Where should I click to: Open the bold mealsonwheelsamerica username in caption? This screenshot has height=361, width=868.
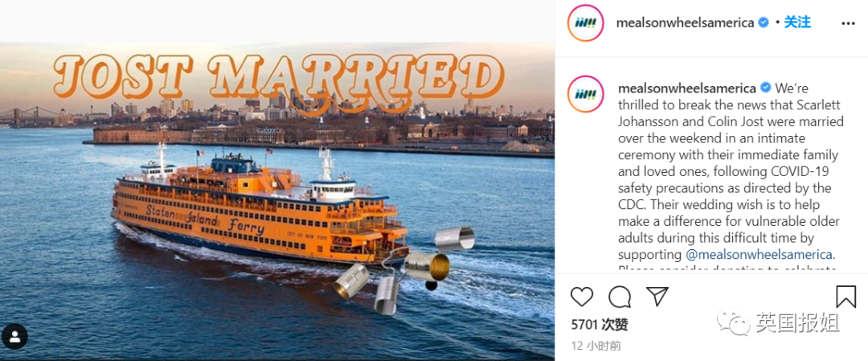coord(687,88)
